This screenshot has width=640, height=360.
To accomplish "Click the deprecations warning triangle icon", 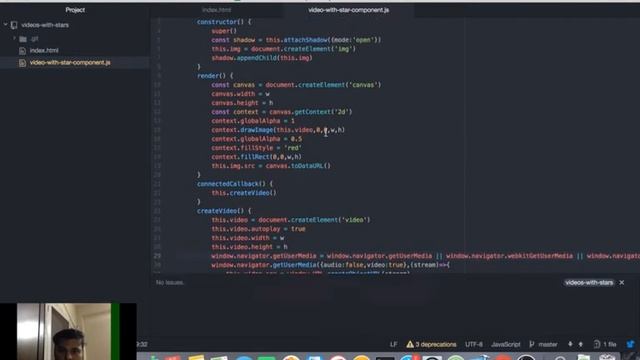I will [x=410, y=344].
